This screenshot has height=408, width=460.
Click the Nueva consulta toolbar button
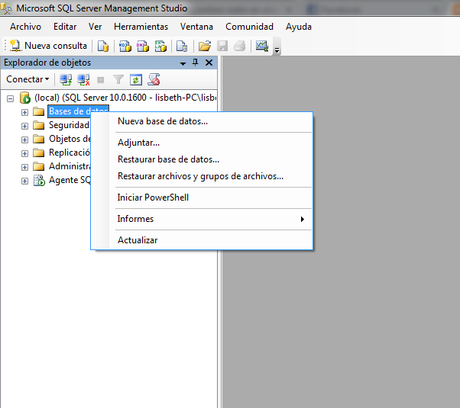click(49, 46)
